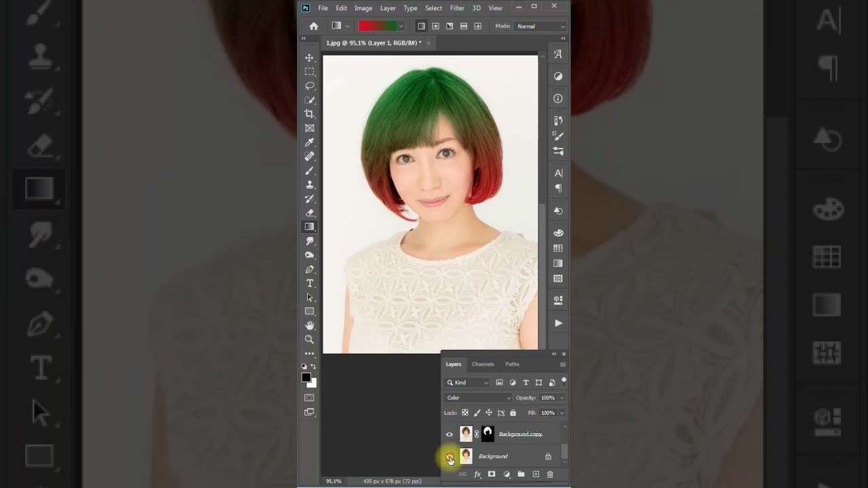
Task: Select the Crop tool
Action: [x=309, y=114]
